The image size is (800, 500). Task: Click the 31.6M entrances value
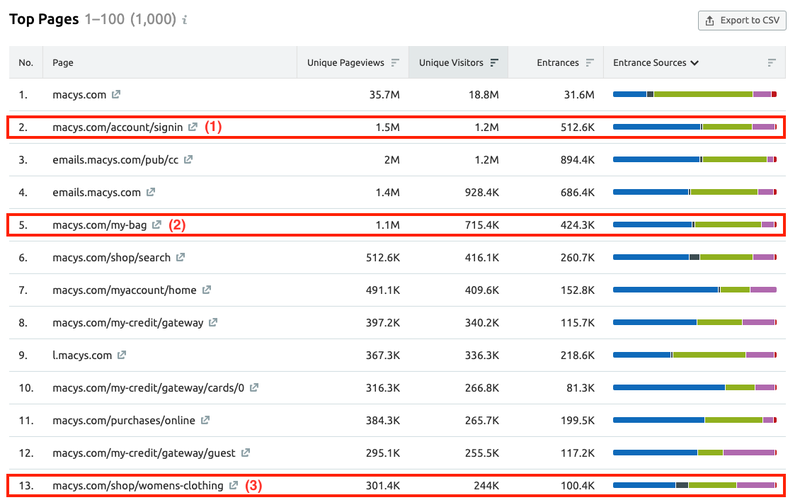click(579, 95)
